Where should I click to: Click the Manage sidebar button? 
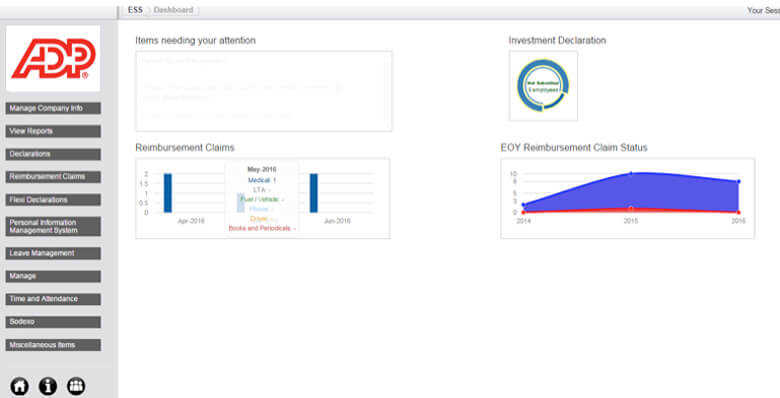point(53,277)
